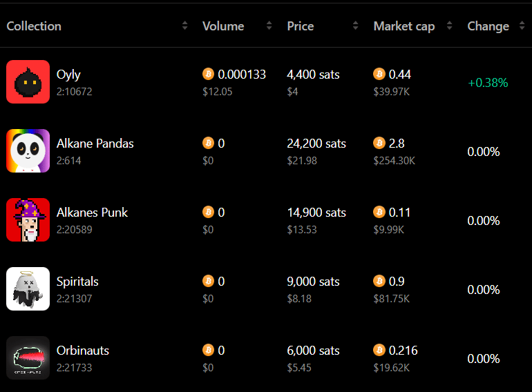532x392 pixels.
Task: Select the Volume column header label
Action: [x=223, y=26]
